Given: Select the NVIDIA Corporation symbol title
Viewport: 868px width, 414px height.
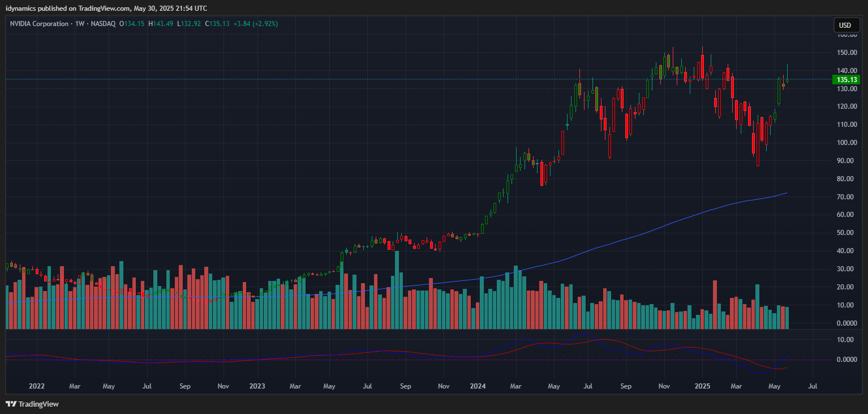Looking at the screenshot, I should click(38, 24).
